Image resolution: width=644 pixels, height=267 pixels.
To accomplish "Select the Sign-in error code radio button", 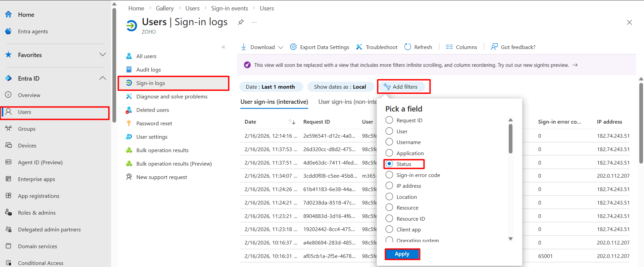I will (x=389, y=175).
